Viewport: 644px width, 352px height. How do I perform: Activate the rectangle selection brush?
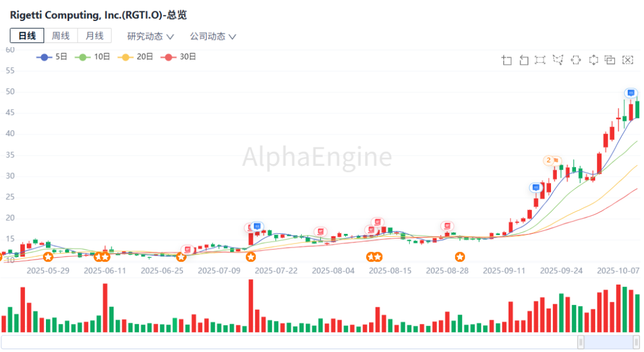point(540,60)
